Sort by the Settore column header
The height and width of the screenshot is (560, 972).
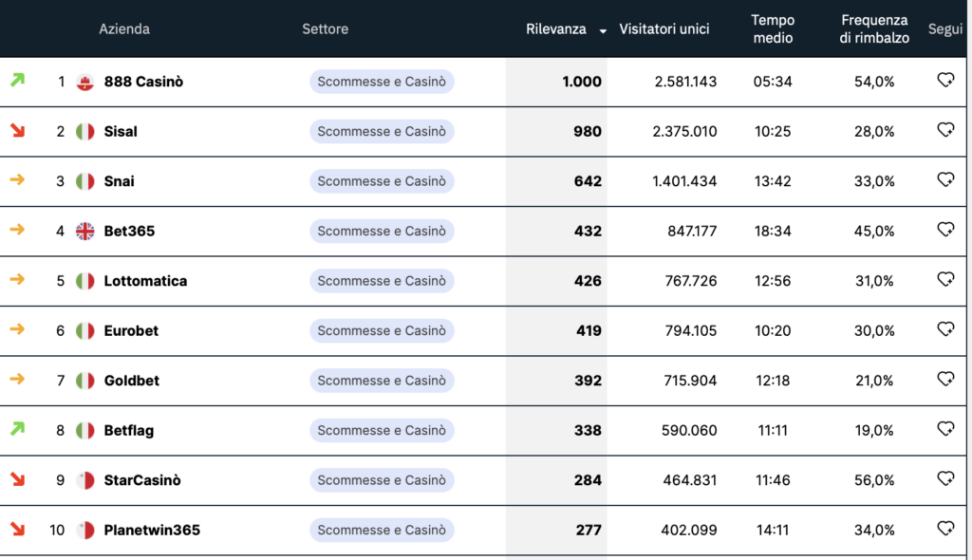click(325, 29)
